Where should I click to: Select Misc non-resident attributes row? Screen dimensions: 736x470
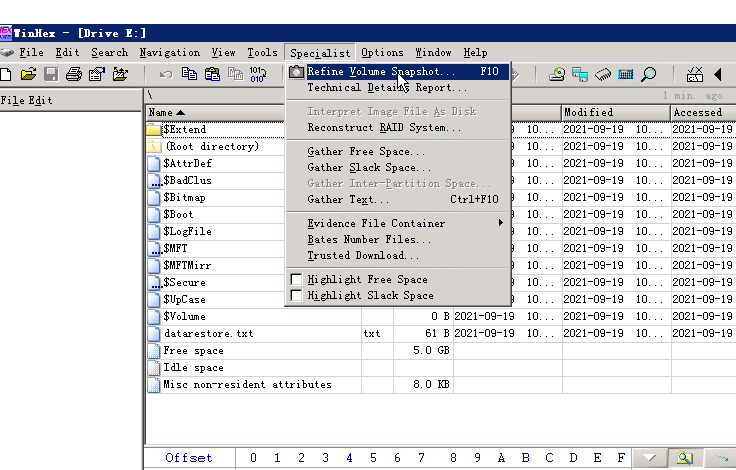click(441, 385)
